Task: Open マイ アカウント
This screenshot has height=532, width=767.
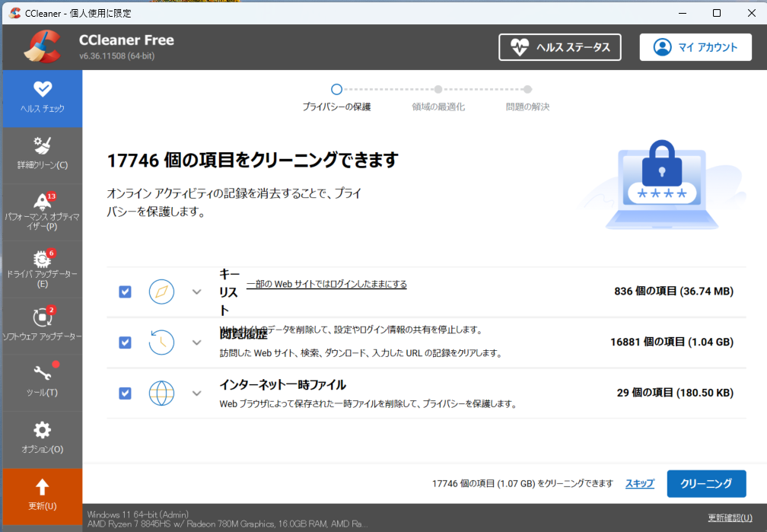Action: [695, 47]
